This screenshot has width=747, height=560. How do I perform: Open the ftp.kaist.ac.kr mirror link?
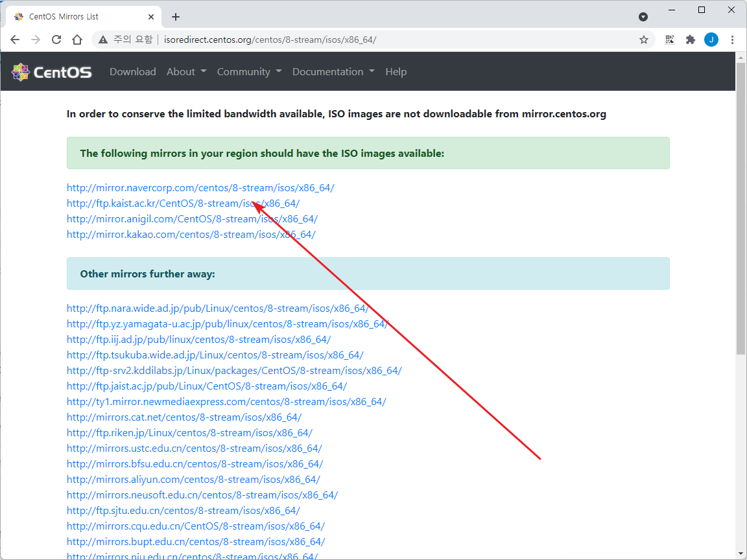click(x=183, y=204)
